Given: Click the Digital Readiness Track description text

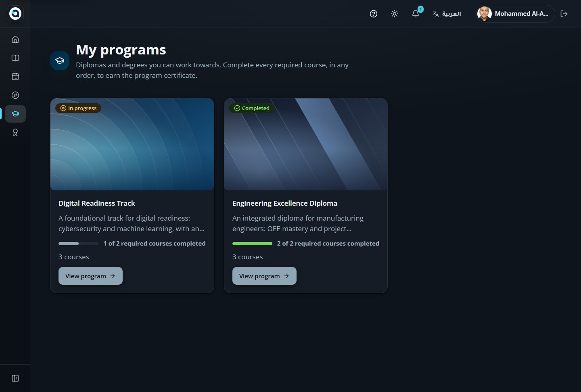Looking at the screenshot, I should 132,223.
